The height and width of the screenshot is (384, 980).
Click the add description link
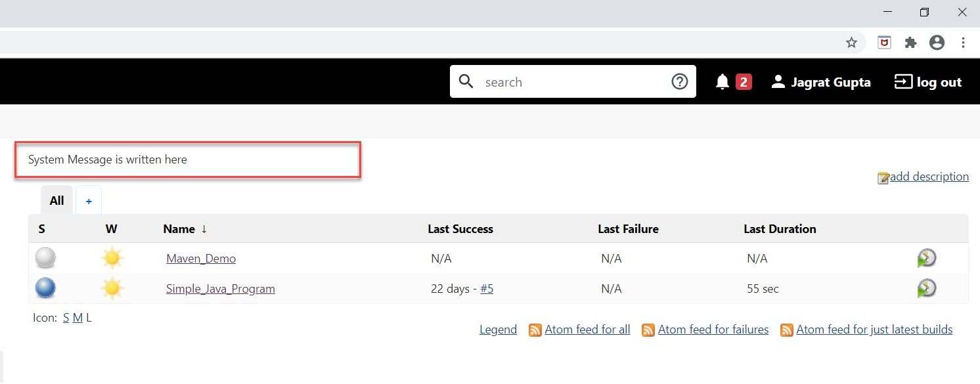tap(929, 176)
